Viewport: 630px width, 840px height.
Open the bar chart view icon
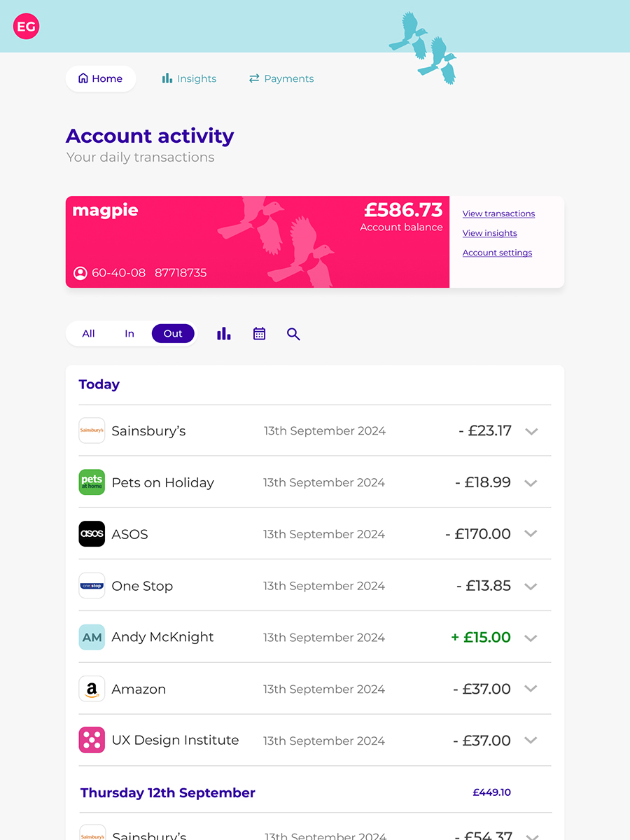coord(224,334)
